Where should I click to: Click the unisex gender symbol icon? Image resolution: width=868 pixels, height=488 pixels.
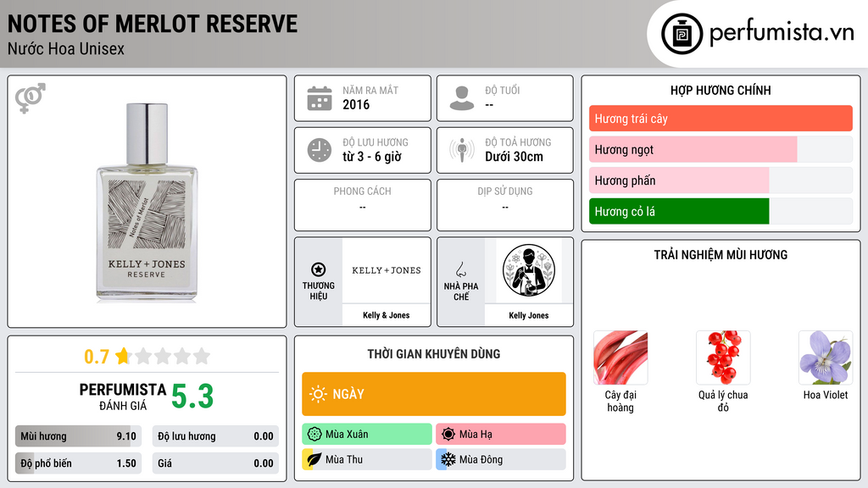pyautogui.click(x=31, y=98)
